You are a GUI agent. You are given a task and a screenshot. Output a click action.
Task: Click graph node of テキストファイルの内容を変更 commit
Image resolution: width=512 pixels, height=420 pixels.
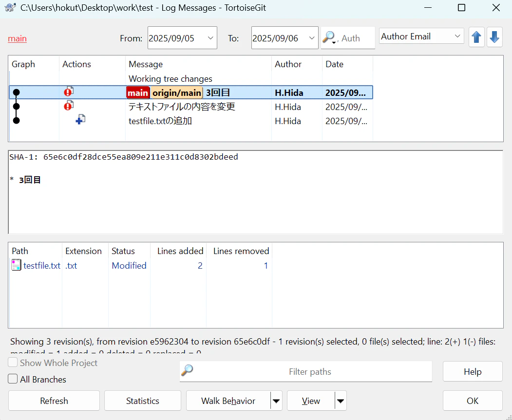pos(17,107)
